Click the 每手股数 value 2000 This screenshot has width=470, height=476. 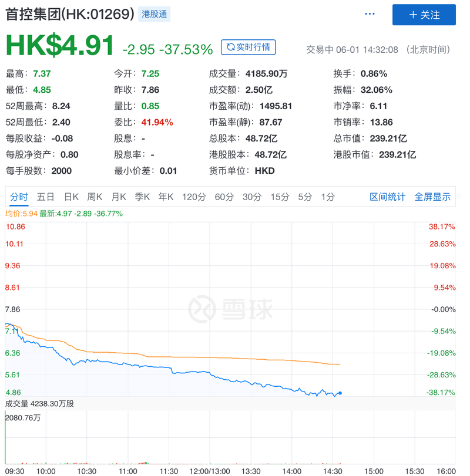61,171
